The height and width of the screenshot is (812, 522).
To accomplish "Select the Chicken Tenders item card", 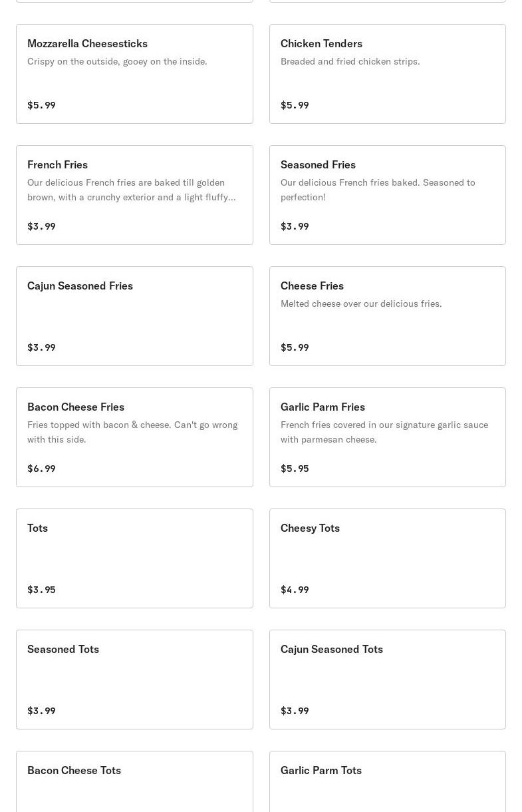I will click(x=387, y=74).
